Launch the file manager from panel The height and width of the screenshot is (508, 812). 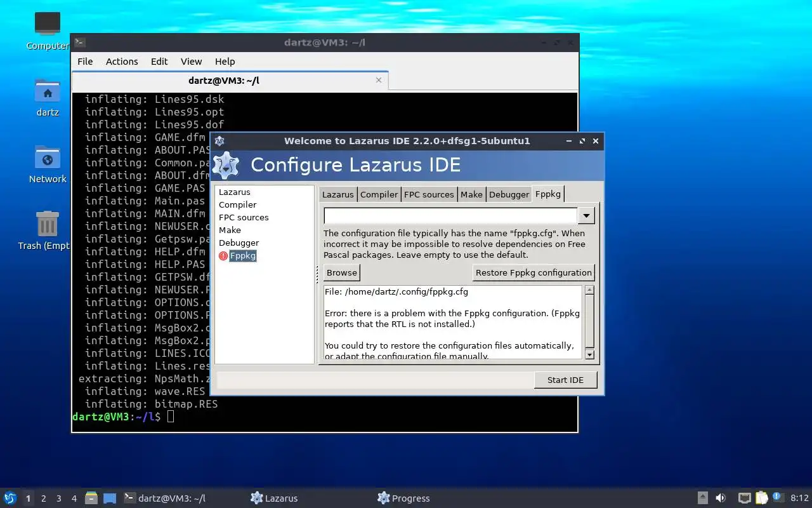point(91,498)
